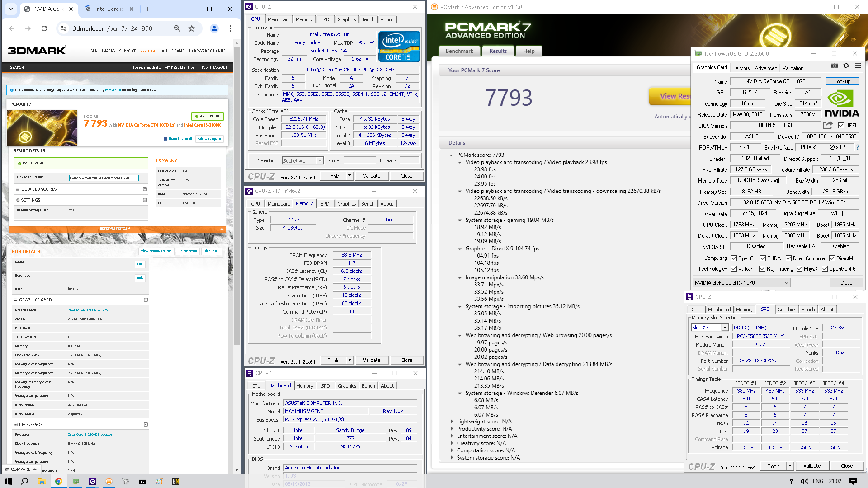This screenshot has width=868, height=488.
Task: Open a new Chrome tab
Action: [x=147, y=9]
